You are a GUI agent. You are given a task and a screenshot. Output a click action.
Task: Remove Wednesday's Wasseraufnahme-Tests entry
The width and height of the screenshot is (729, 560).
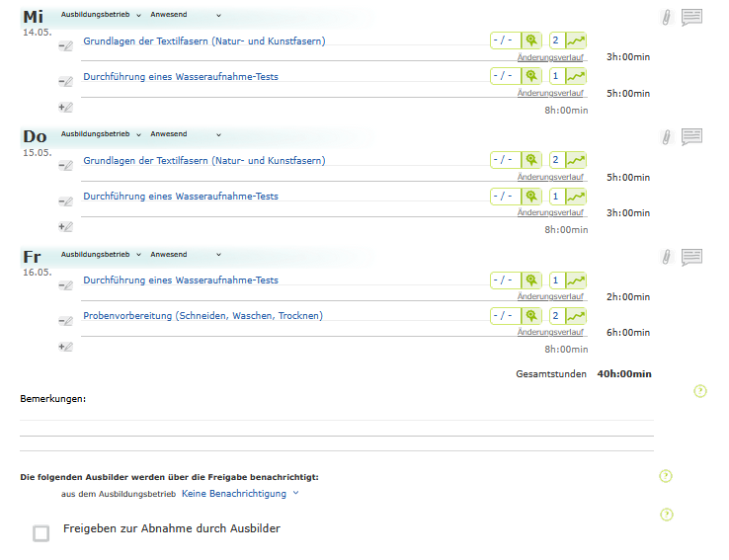click(65, 82)
